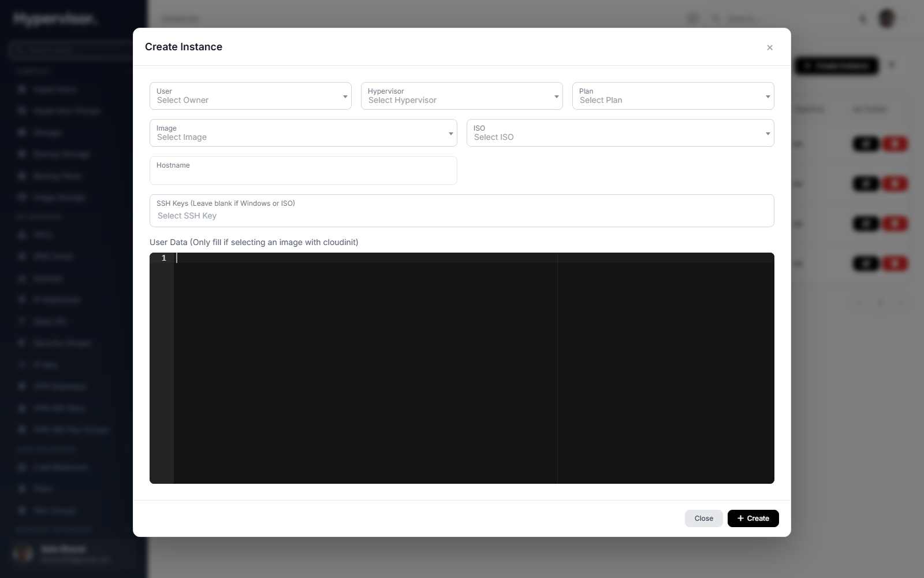Click the 'User Data (Only fill if...)' label
924x578 pixels.
254,242
